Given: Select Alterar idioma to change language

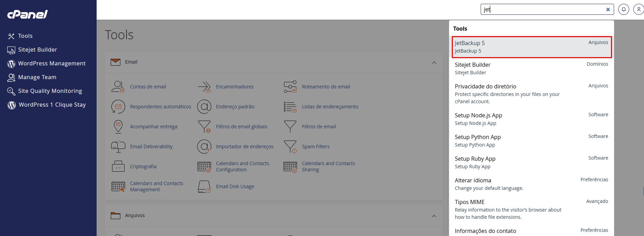Looking at the screenshot, I should 473,180.
